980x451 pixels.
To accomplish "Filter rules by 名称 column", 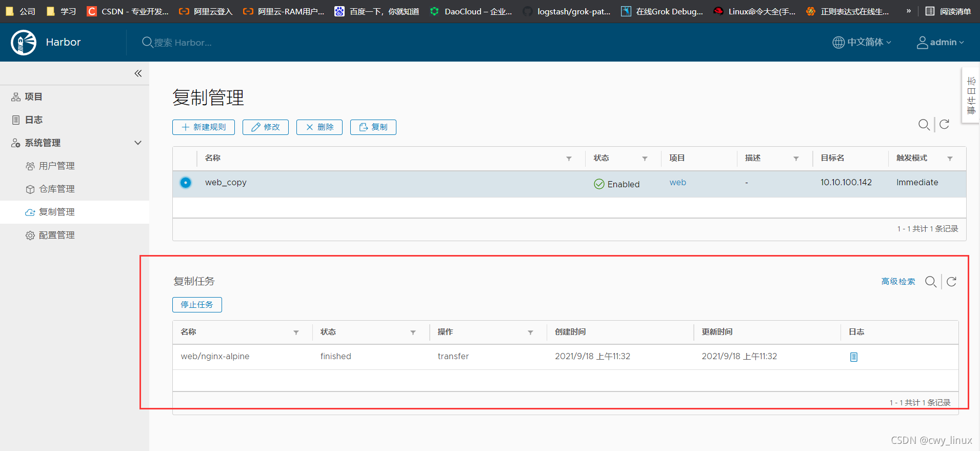I will click(x=569, y=159).
